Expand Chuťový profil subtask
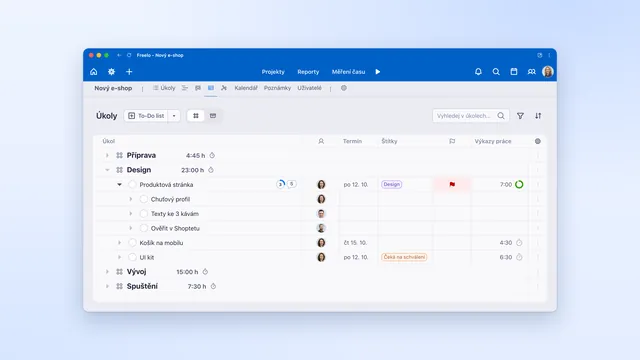This screenshot has width=640, height=360. coord(131,199)
